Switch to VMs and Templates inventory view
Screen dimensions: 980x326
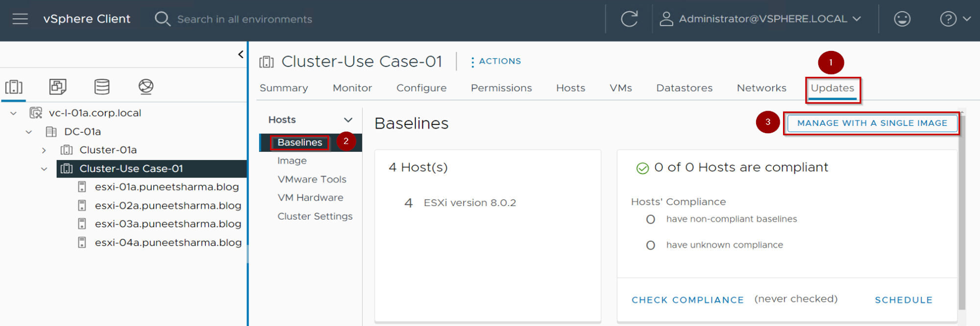tap(58, 87)
